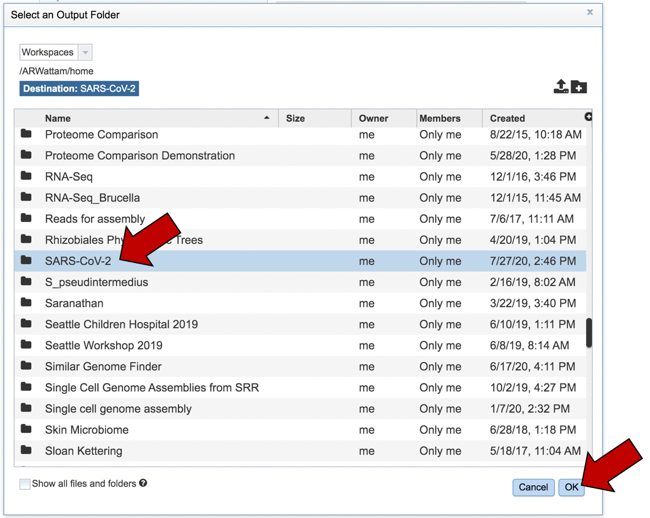650x518 pixels.
Task: Sort by the Name column header
Action: (58, 118)
